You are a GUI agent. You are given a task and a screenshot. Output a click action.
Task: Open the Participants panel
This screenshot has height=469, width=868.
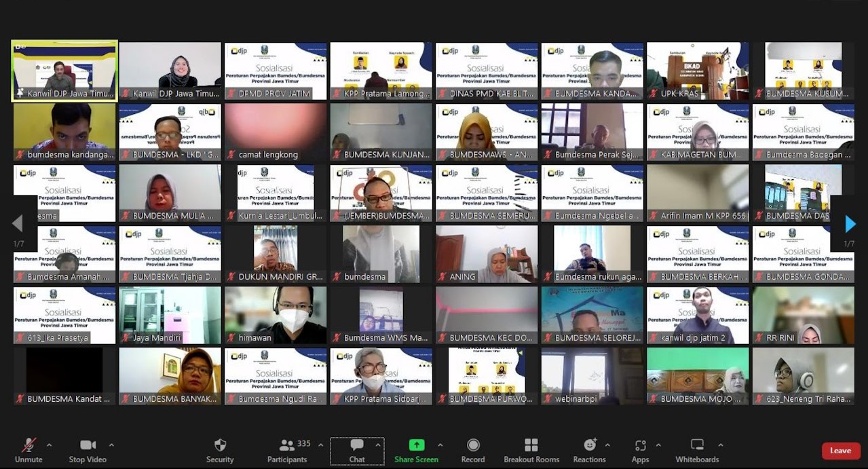287,450
